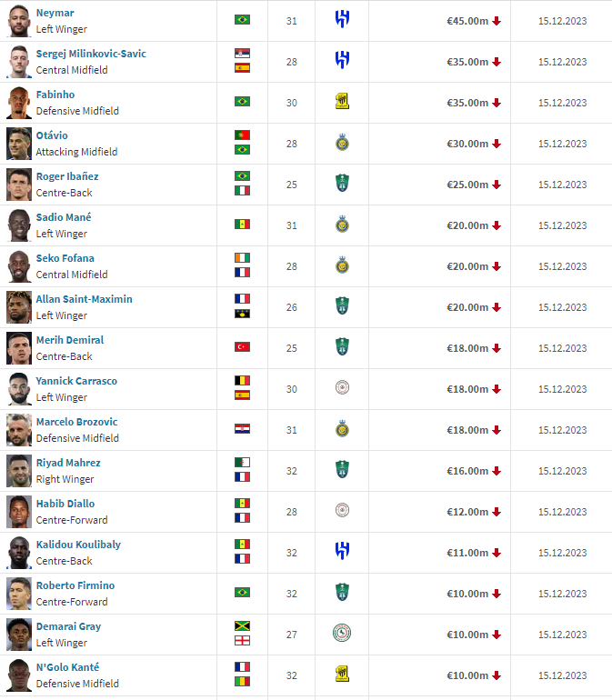
Task: Open the Al-Ittihad club crest beside Fabinho
Action: tap(342, 102)
